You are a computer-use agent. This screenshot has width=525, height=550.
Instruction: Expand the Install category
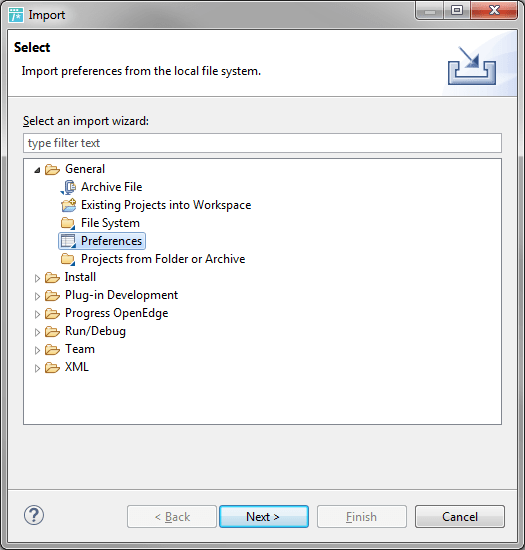tap(37, 278)
